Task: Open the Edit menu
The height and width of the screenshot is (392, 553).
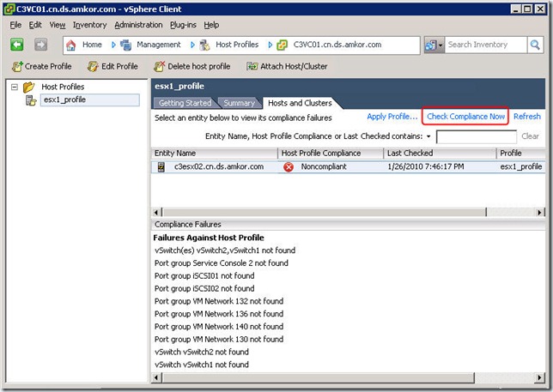Action: point(35,25)
